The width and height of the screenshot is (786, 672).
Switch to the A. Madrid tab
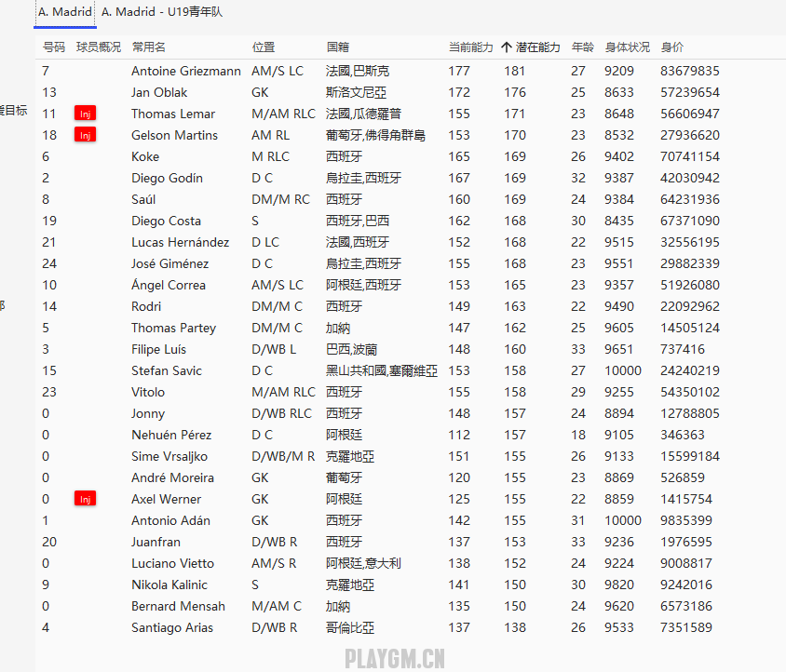click(65, 12)
